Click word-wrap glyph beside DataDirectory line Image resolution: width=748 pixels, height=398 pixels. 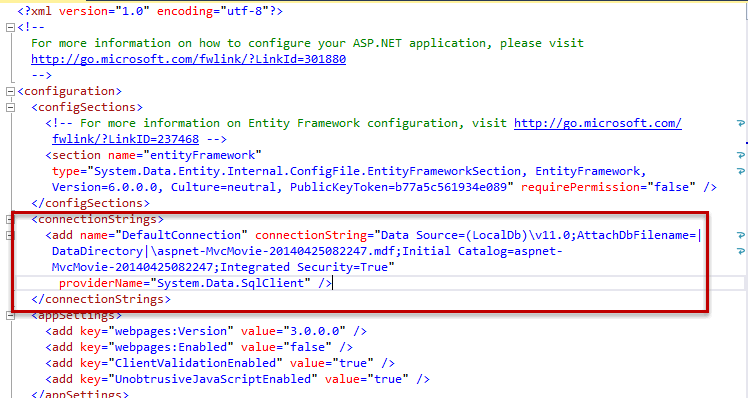740,251
